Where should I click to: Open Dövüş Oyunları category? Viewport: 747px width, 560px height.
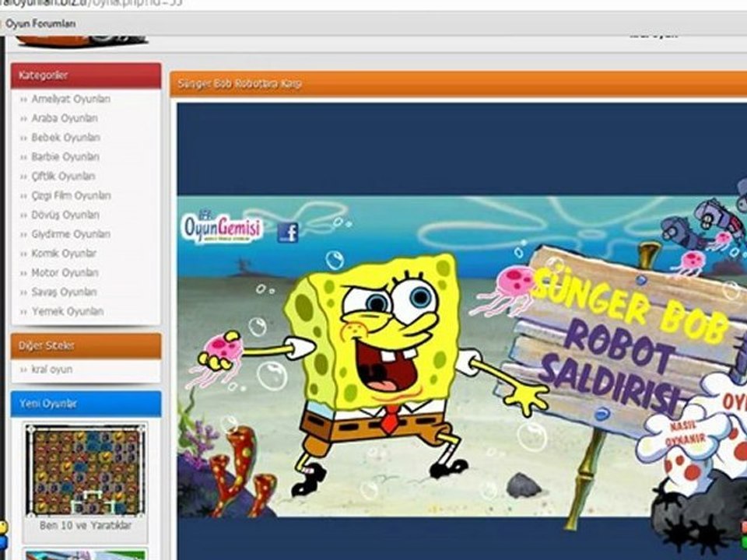coord(65,215)
